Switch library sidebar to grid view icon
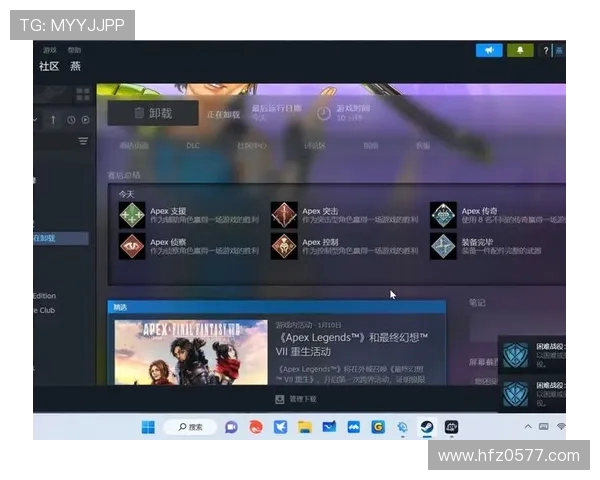The width and height of the screenshot is (600, 480). click(x=83, y=94)
